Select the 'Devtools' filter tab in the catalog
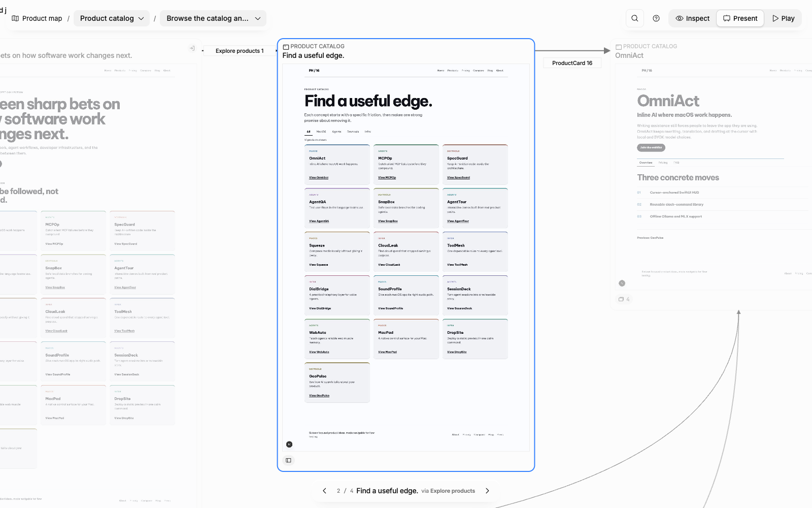The image size is (812, 508). [x=353, y=132]
